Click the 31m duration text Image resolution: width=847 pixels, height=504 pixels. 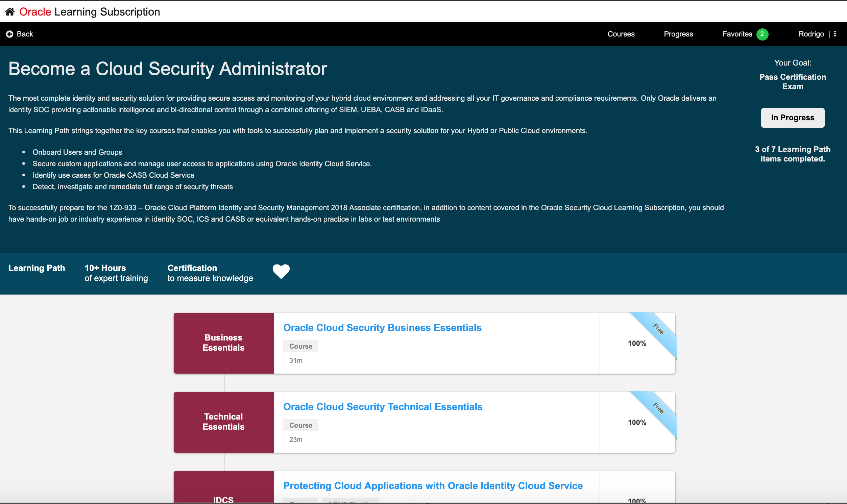[296, 361]
